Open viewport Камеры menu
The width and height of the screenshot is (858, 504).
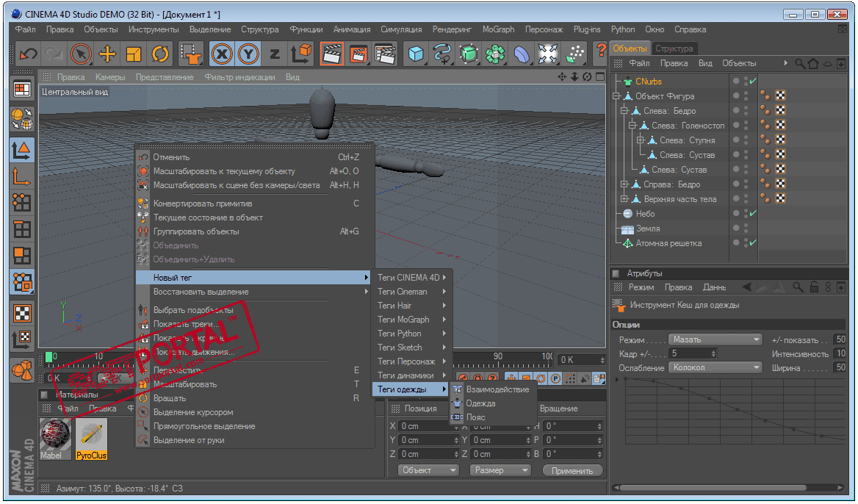110,77
